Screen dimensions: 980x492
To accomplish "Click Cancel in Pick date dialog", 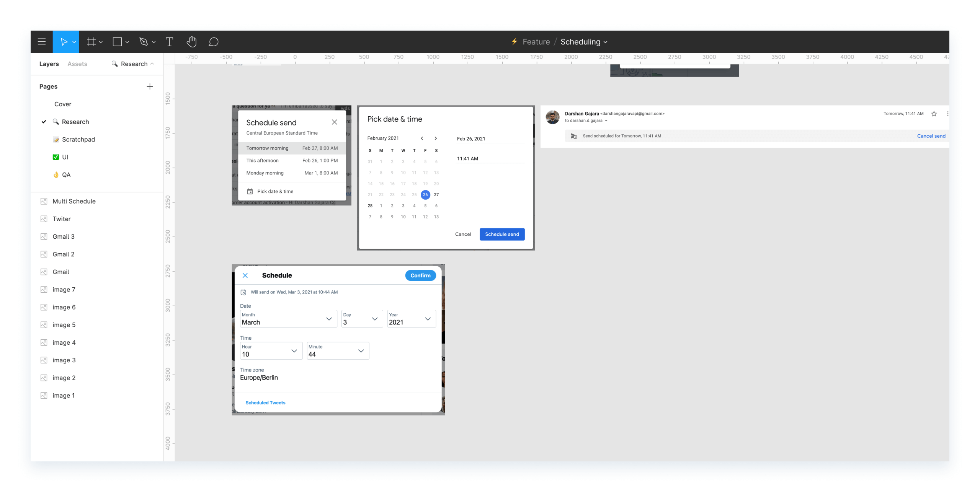I will click(x=463, y=234).
